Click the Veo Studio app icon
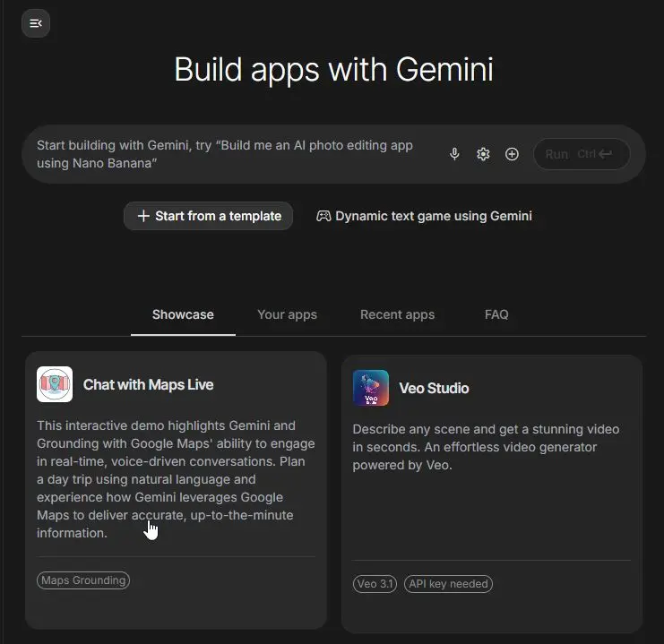 point(370,388)
